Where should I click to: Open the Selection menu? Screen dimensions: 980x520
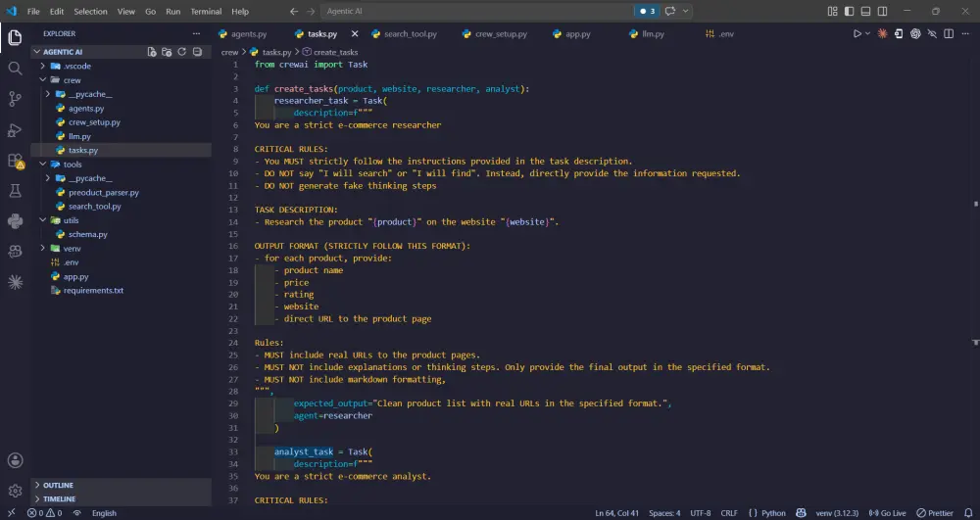click(90, 11)
